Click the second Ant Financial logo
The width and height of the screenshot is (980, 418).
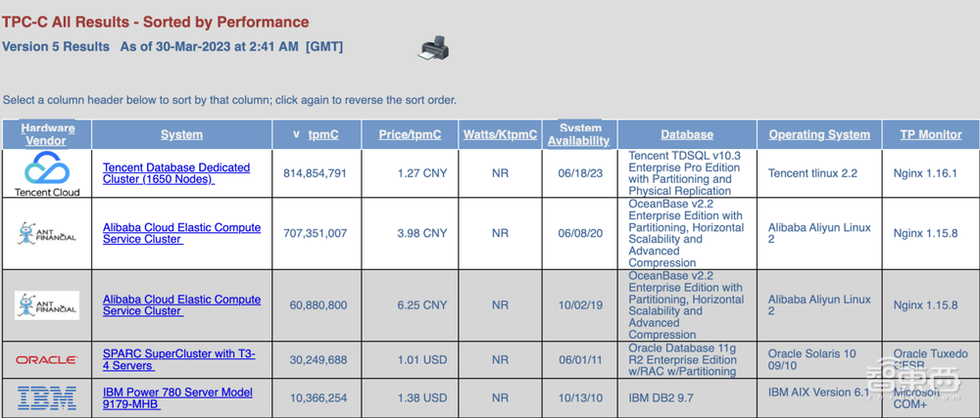point(46,304)
